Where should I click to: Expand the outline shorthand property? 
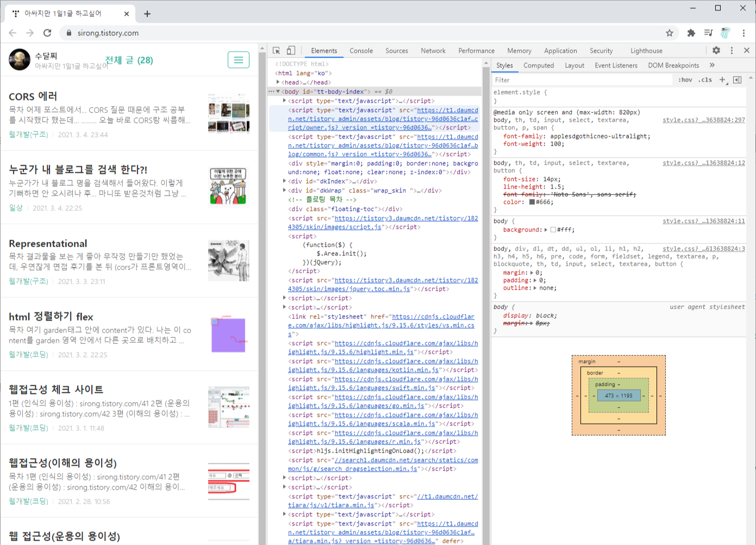coord(535,288)
